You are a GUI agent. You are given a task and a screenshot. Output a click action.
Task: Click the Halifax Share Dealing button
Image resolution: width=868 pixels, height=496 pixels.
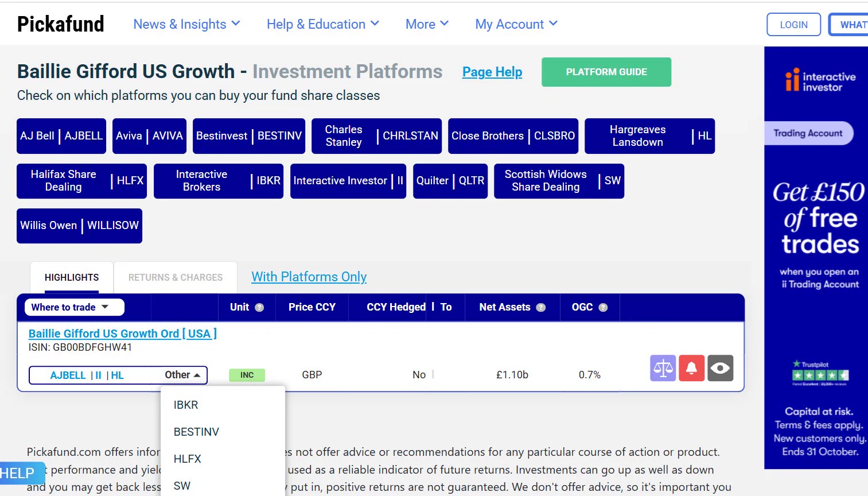click(x=81, y=181)
